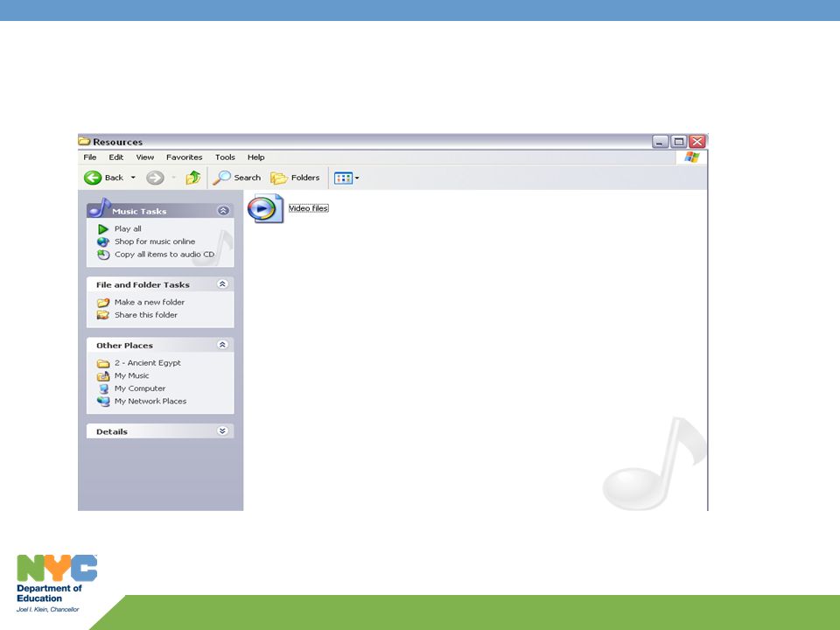The image size is (840, 630).
Task: Click globe icon beside Shop for music
Action: (x=103, y=242)
